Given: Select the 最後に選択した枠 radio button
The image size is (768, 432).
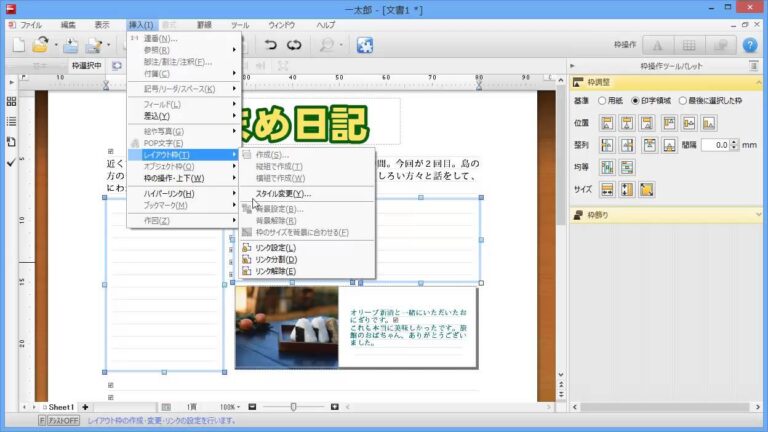Looking at the screenshot, I should pyautogui.click(x=682, y=100).
